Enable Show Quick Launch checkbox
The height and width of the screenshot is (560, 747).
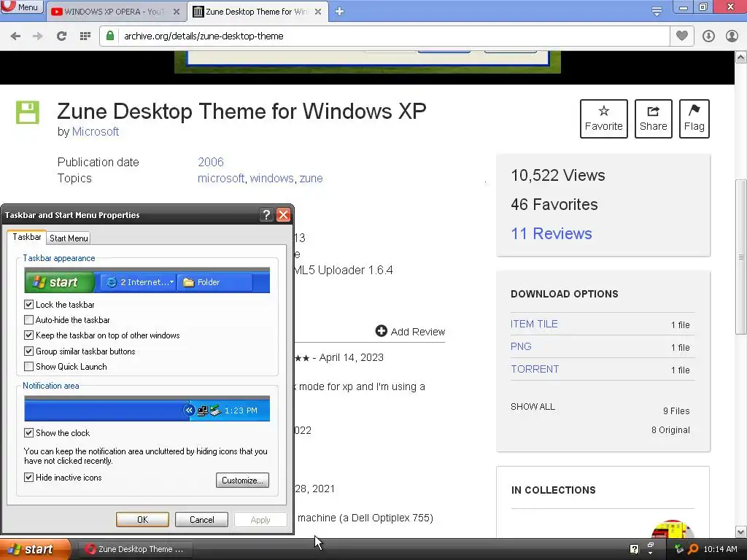[28, 367]
